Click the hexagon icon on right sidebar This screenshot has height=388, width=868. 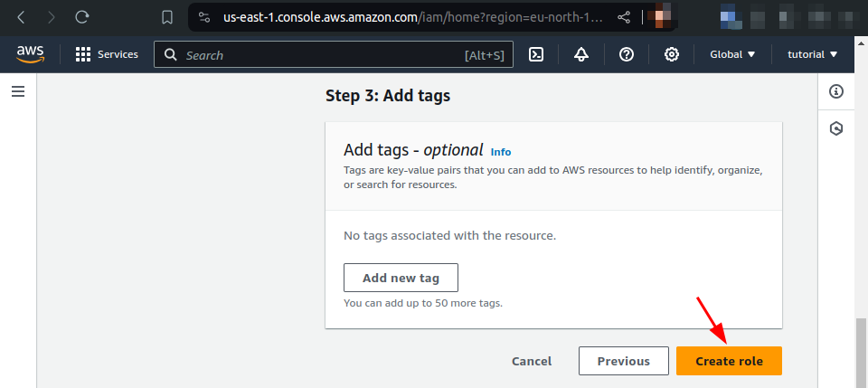click(836, 129)
